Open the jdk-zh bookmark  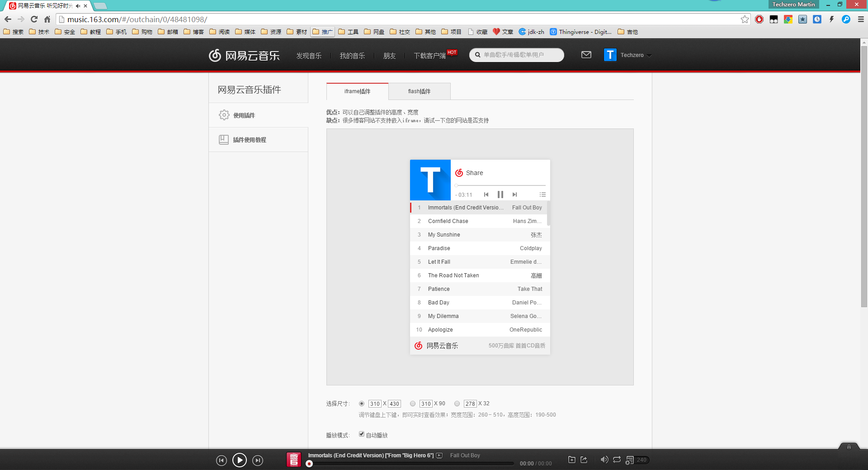pyautogui.click(x=532, y=32)
